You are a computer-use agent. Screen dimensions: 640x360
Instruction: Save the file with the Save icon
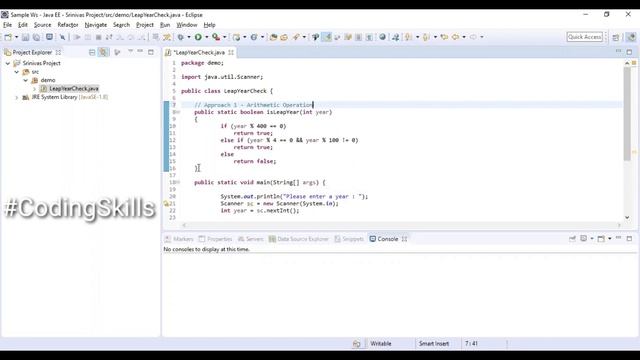point(25,37)
